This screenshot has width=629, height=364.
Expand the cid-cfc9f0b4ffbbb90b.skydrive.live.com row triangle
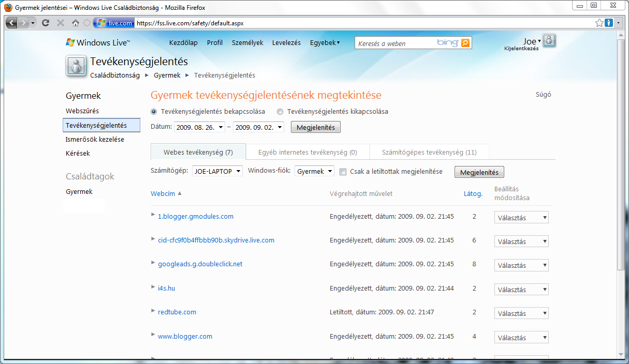pyautogui.click(x=153, y=238)
